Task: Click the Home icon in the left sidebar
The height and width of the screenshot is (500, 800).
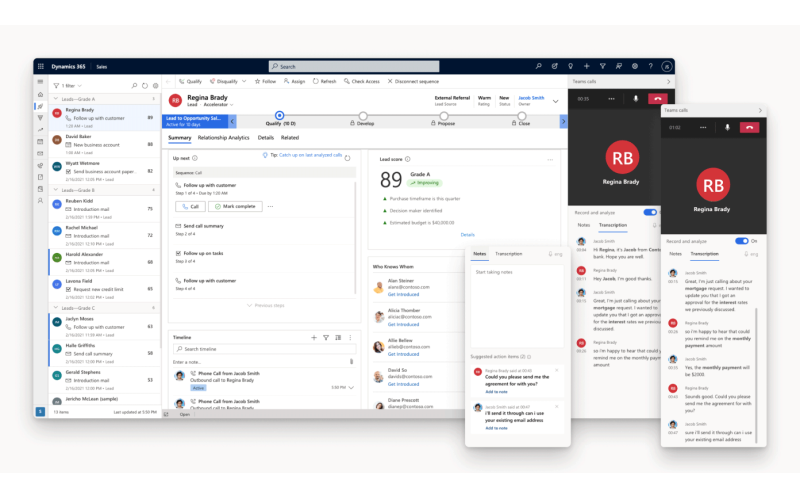Action: coord(40,94)
